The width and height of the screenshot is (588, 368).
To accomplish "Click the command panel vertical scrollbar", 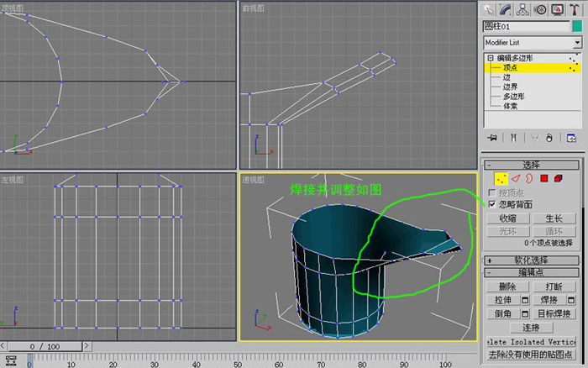I will point(585,285).
